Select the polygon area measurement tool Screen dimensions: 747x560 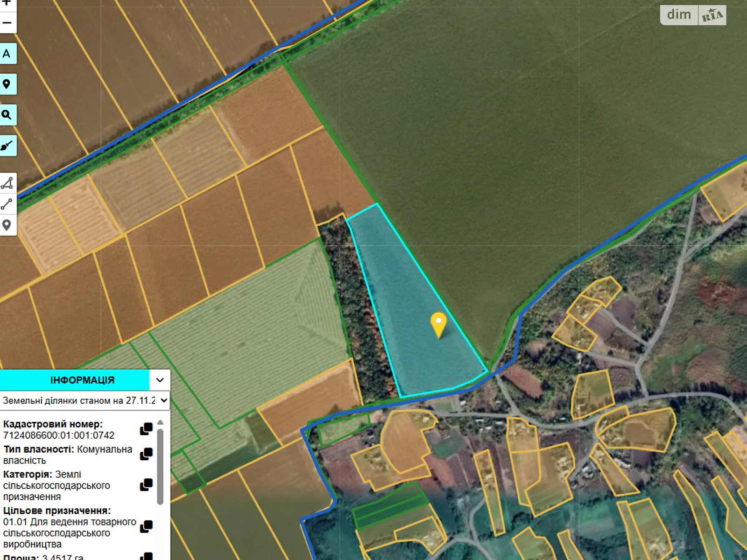coord(7,183)
